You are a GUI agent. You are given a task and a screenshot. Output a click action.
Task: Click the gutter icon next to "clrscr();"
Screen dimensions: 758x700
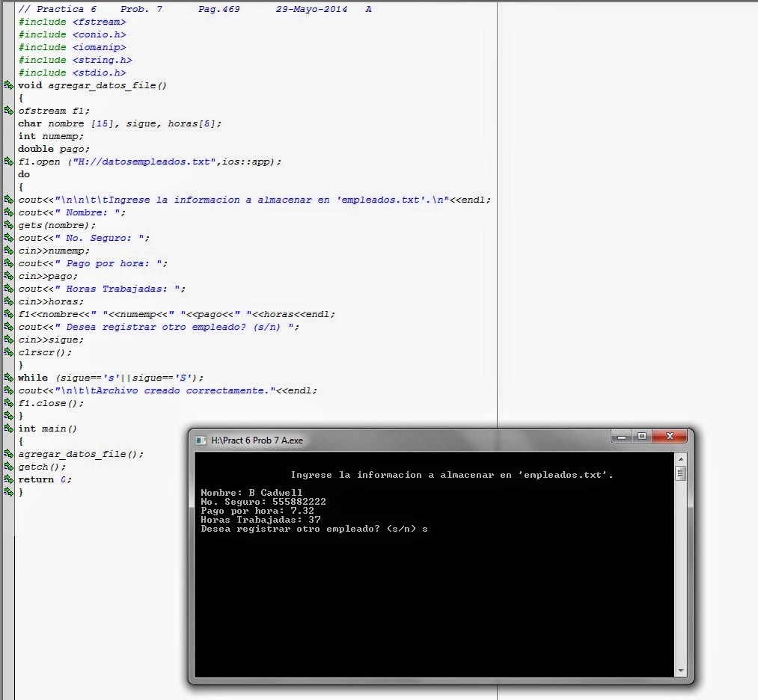pyautogui.click(x=7, y=352)
